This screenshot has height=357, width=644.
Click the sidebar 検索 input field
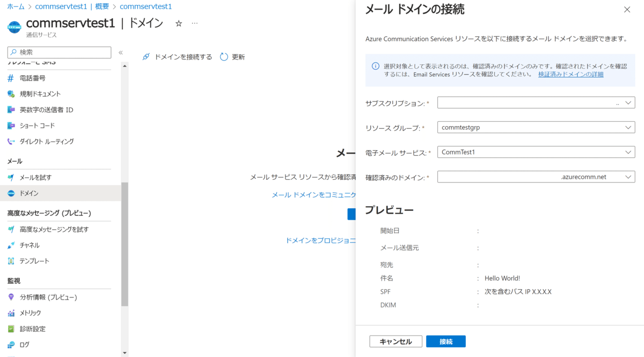(59, 52)
